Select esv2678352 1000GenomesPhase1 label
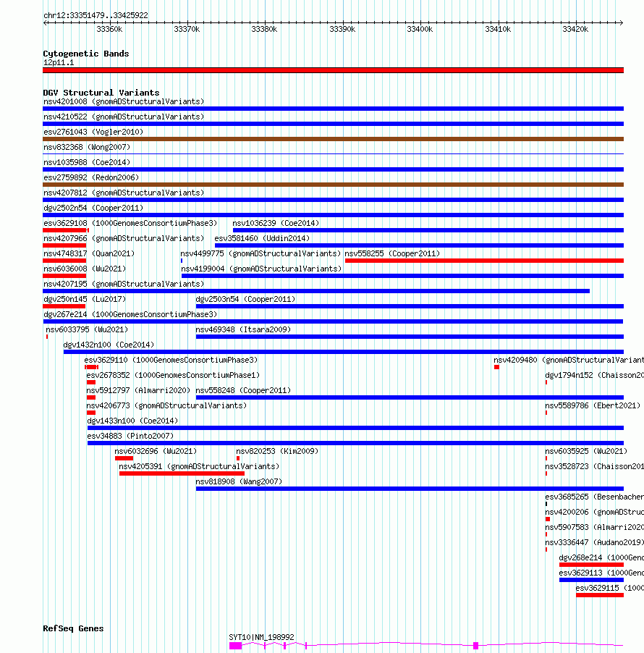 (173, 375)
